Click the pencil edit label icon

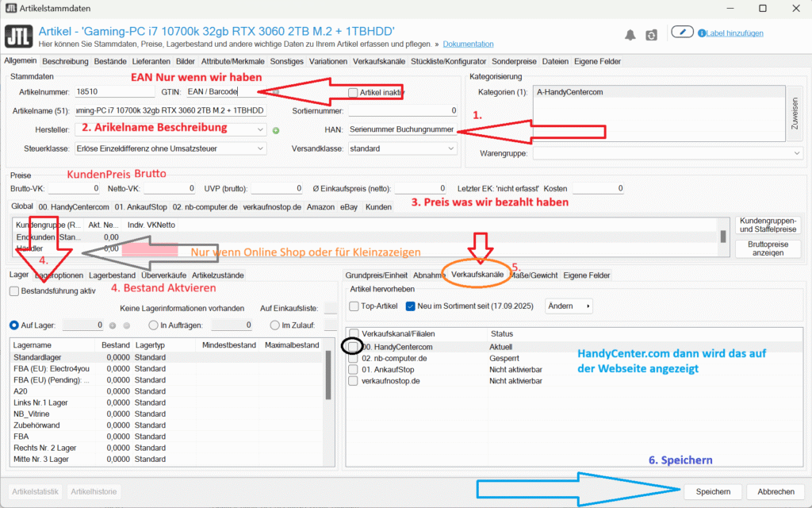pyautogui.click(x=682, y=33)
